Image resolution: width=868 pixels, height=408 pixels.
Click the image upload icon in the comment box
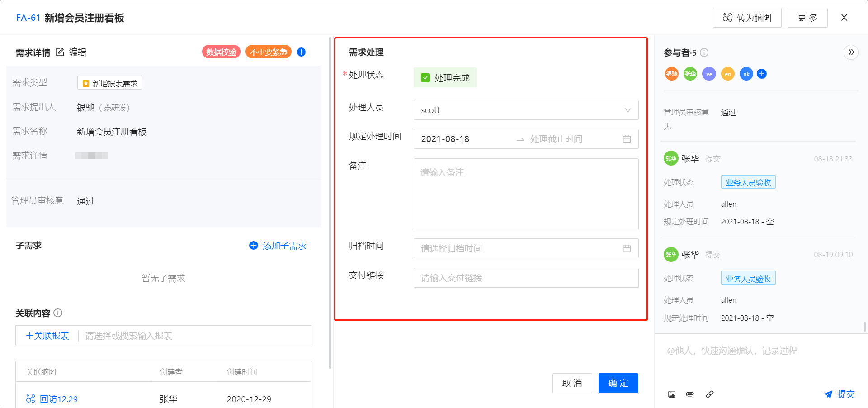(672, 394)
